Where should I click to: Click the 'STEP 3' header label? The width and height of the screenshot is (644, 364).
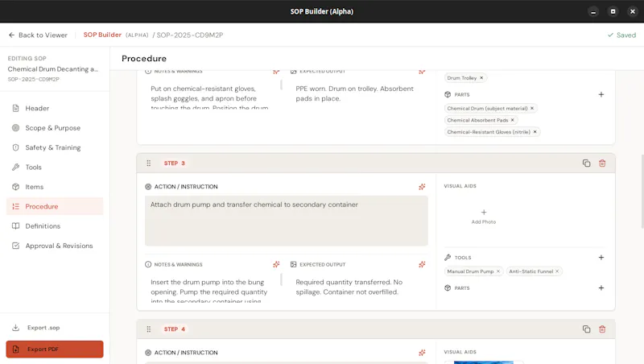click(x=174, y=163)
